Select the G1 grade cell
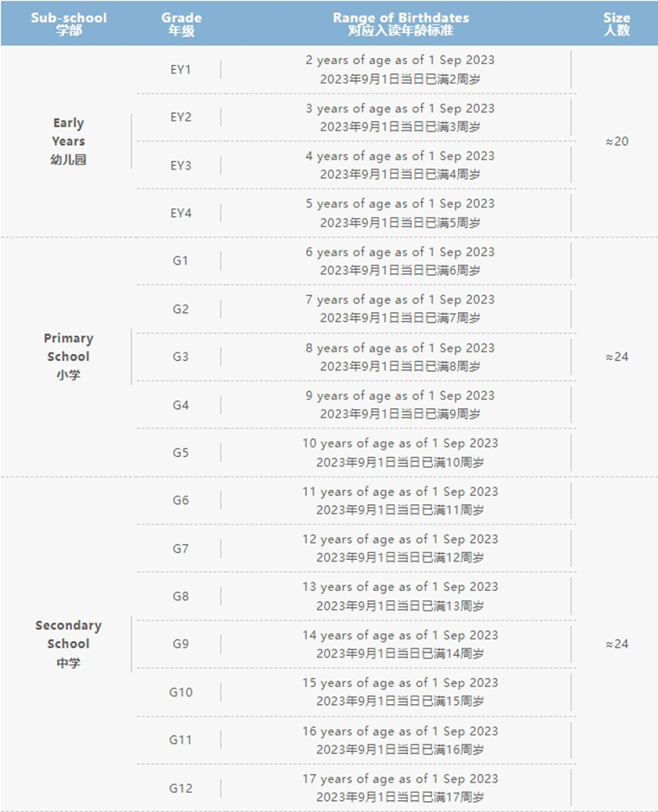This screenshot has height=812, width=658. tap(181, 261)
